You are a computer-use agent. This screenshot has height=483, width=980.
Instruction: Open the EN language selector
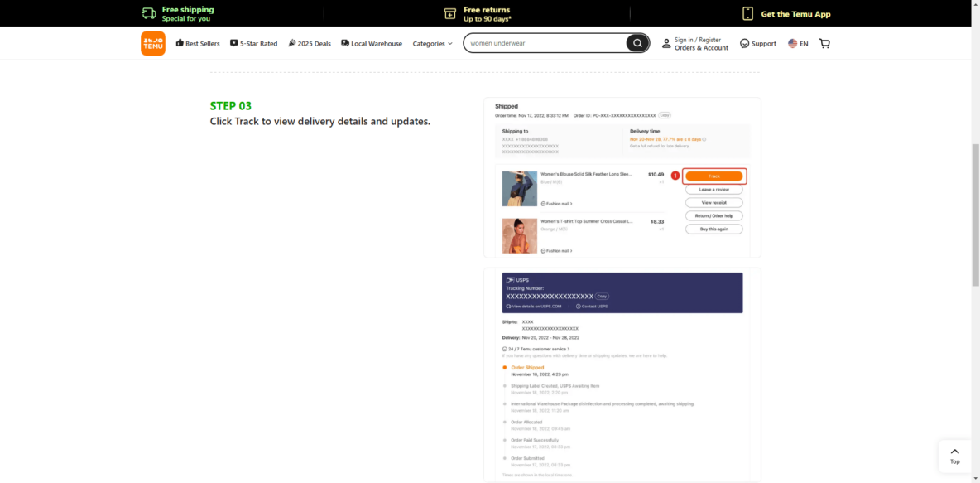(804, 43)
